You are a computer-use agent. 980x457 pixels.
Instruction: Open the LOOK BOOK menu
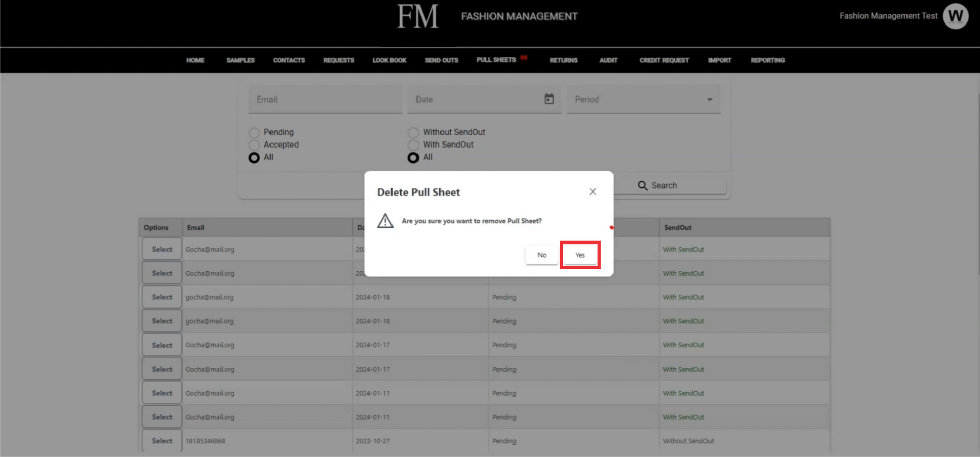point(389,60)
